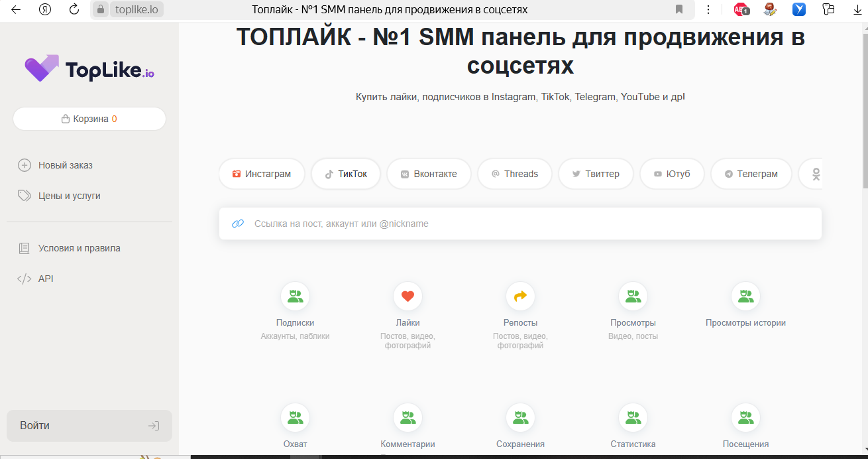Click the Аккаунты, паблики subtitle
Image resolution: width=868 pixels, height=459 pixels.
coord(295,336)
